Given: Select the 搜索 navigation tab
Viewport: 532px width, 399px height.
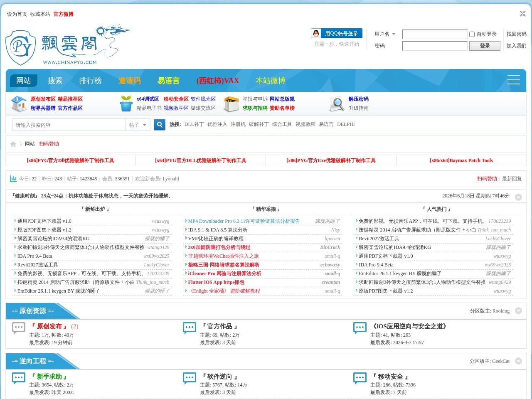Looking at the screenshot, I should [x=55, y=81].
